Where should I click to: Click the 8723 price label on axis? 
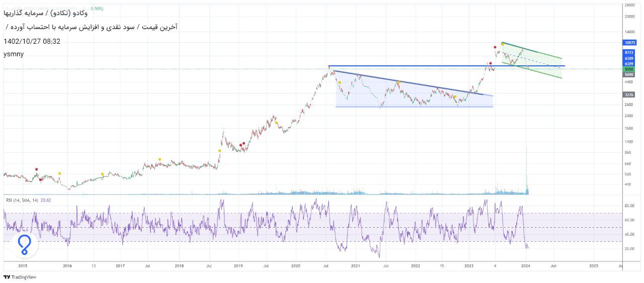(629, 52)
